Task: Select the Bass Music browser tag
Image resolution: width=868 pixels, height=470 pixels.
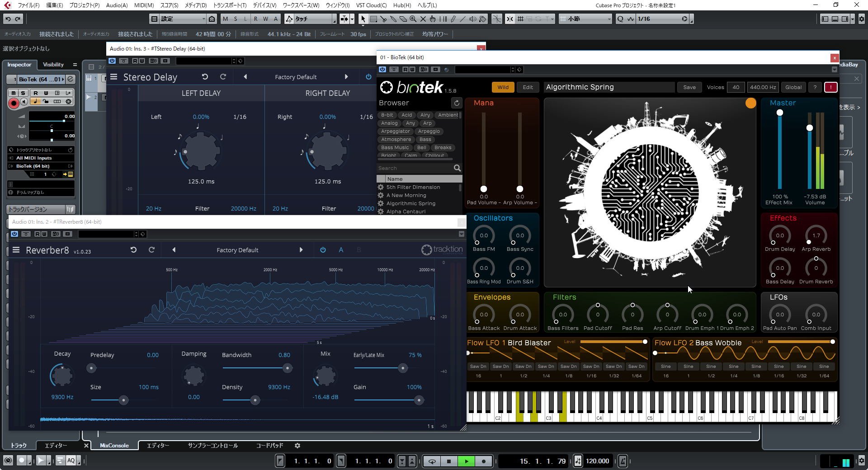Action: [395, 148]
